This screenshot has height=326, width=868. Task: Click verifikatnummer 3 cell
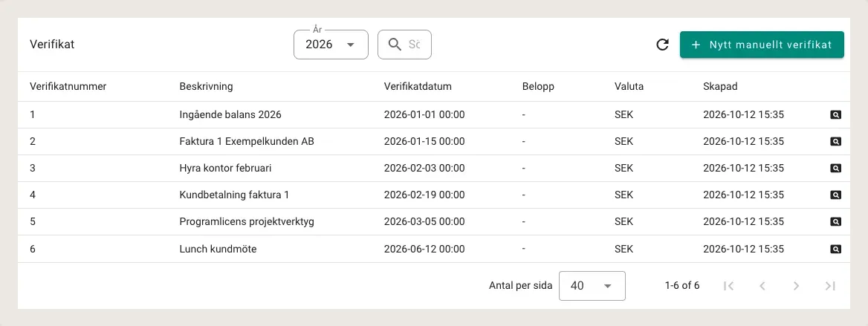tap(32, 168)
